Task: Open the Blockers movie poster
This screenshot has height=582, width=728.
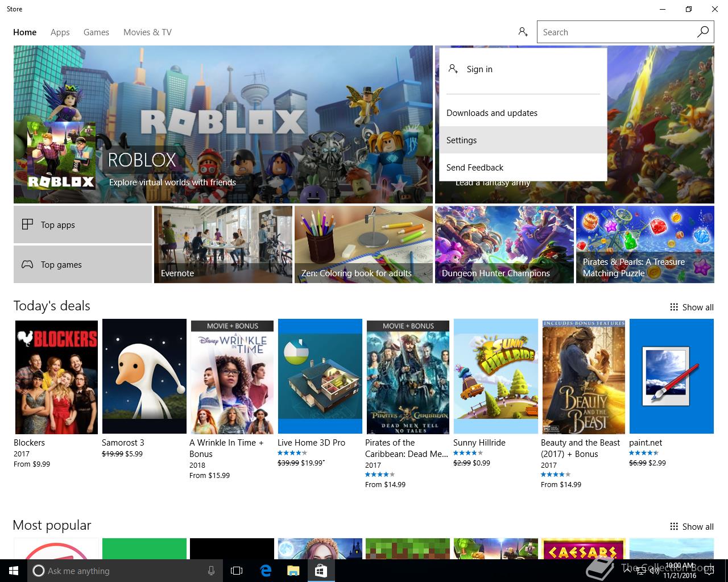Action: pos(56,376)
